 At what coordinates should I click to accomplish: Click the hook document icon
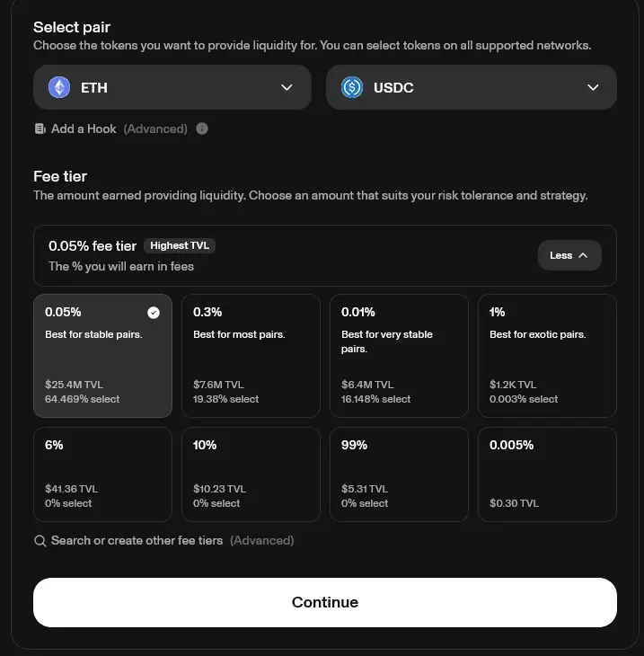click(40, 129)
